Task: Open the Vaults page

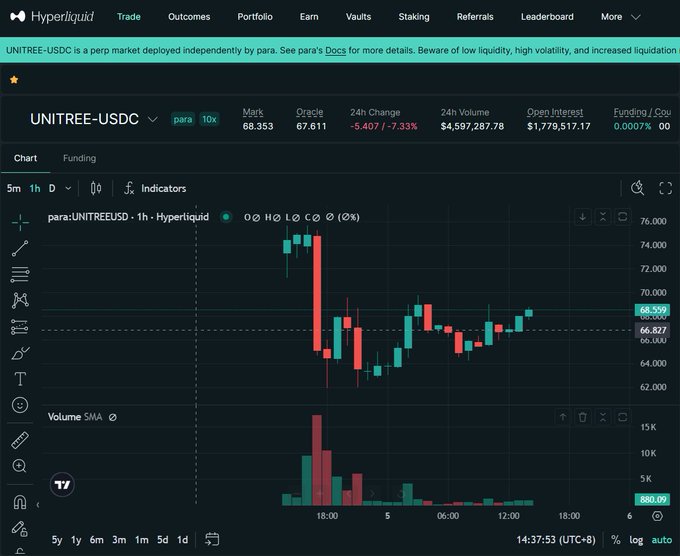Action: [358, 17]
